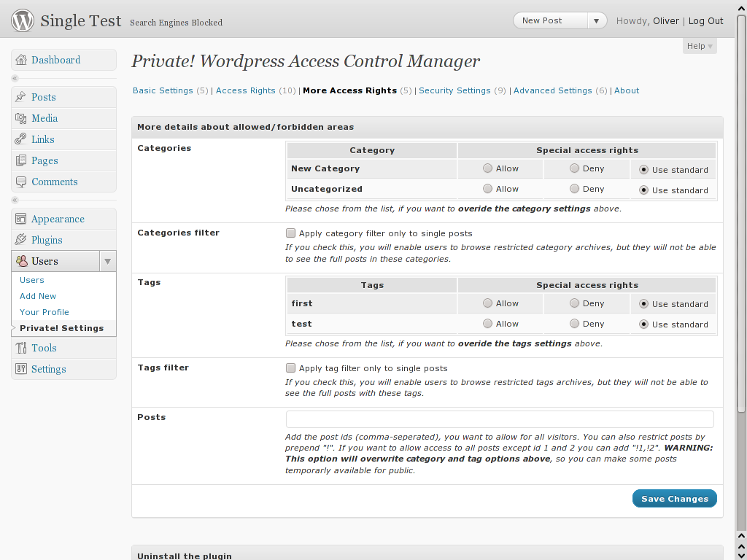Select Allow for New Category

pyautogui.click(x=487, y=168)
